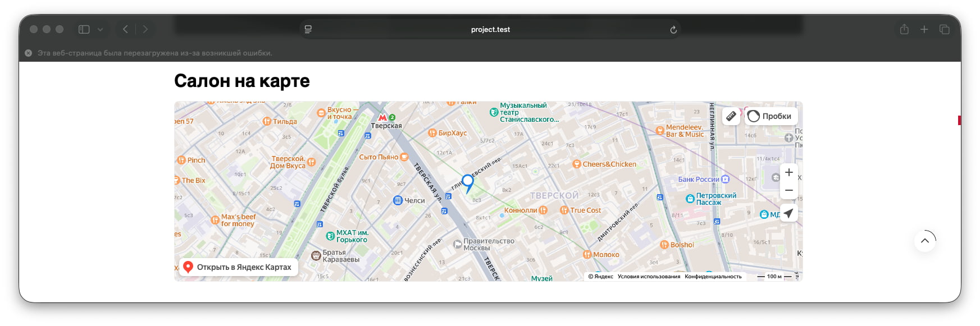Dismiss the page reloaded error banner

(x=28, y=53)
